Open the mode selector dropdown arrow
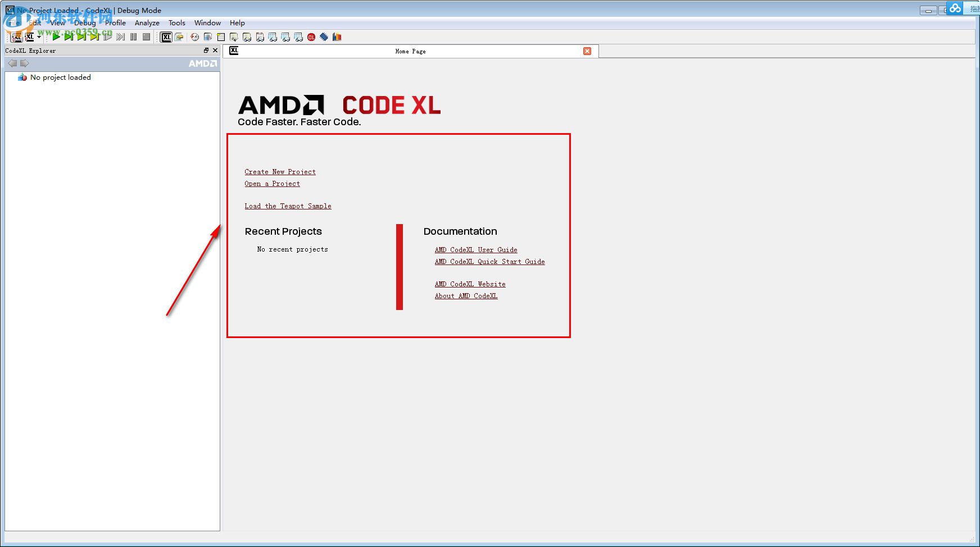Image resolution: width=980 pixels, height=547 pixels. click(39, 37)
